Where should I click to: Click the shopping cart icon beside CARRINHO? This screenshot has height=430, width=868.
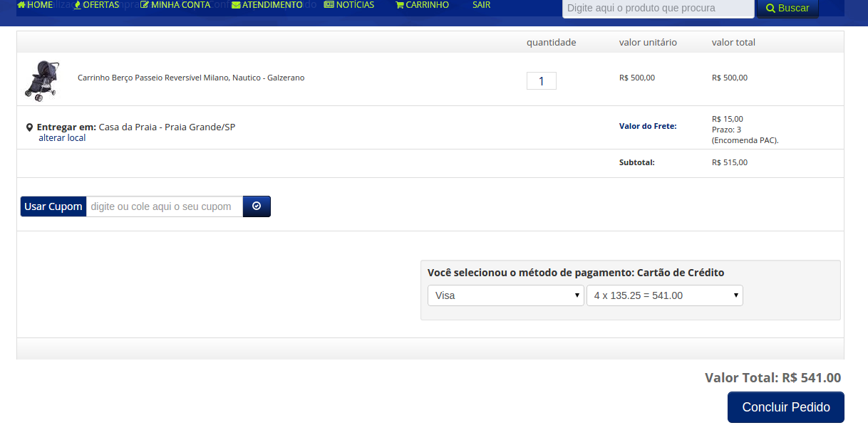point(400,4)
